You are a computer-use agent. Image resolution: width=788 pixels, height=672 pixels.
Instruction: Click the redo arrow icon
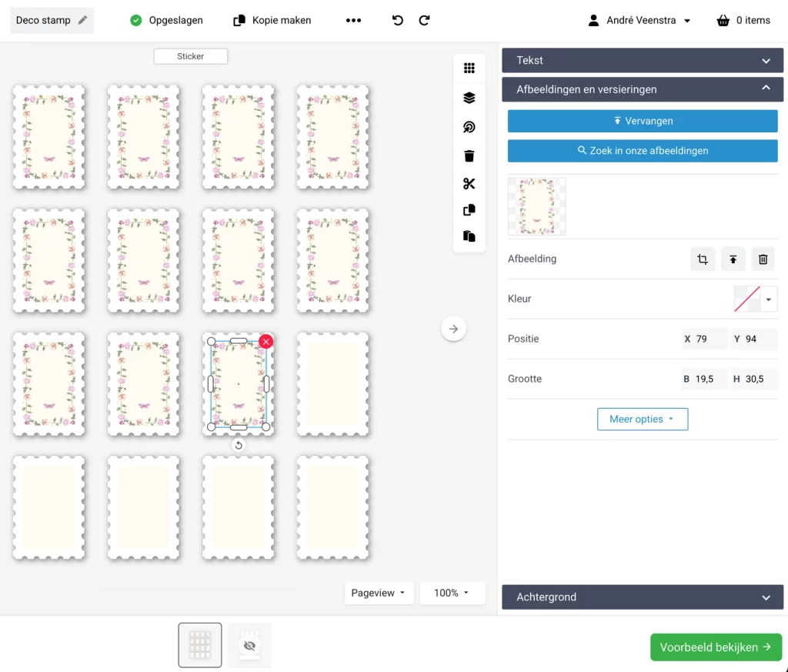pos(424,21)
